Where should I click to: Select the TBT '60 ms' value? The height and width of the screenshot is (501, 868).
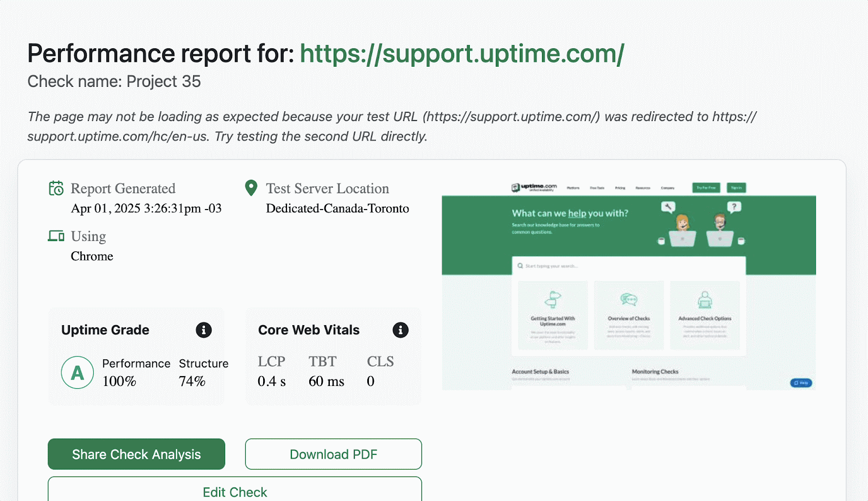[327, 381]
